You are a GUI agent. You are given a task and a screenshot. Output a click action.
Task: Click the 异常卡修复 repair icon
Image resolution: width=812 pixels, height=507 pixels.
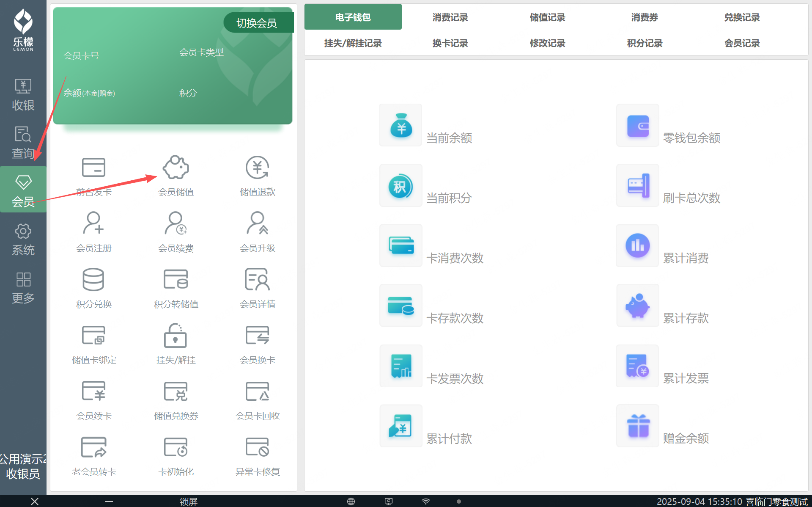tap(257, 447)
